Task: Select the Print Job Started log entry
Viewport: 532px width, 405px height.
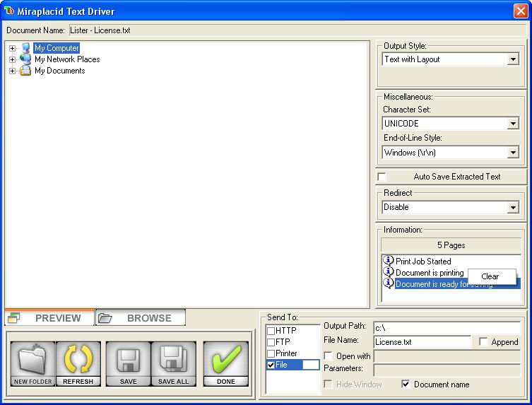Action: (x=423, y=261)
